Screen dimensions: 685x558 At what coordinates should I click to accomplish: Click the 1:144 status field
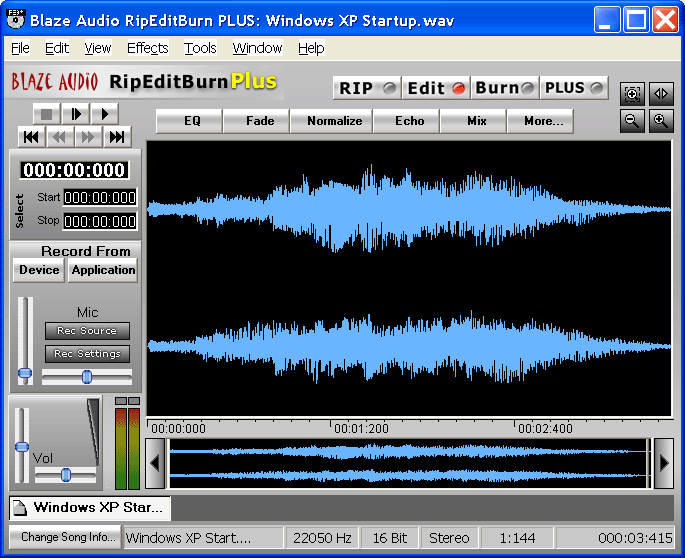517,538
